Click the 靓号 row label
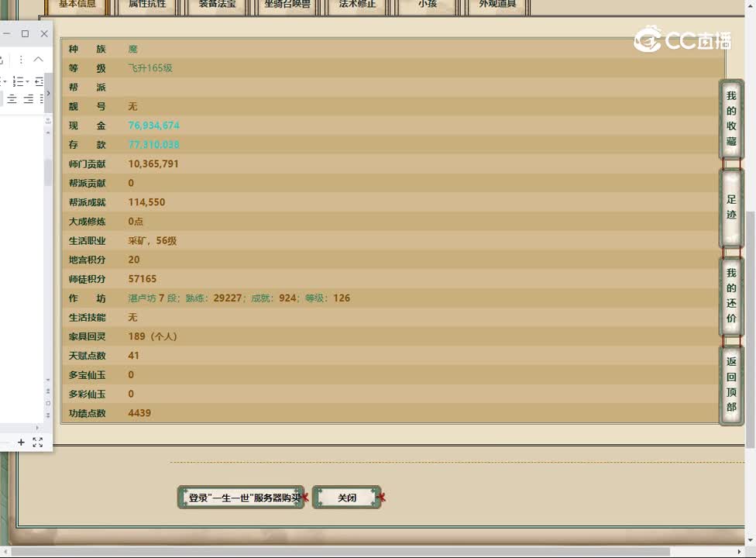The width and height of the screenshot is (756, 558). (87, 107)
